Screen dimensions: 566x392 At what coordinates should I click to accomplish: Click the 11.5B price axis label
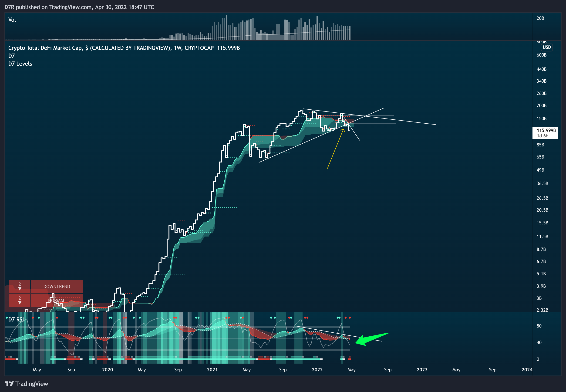tap(542, 237)
